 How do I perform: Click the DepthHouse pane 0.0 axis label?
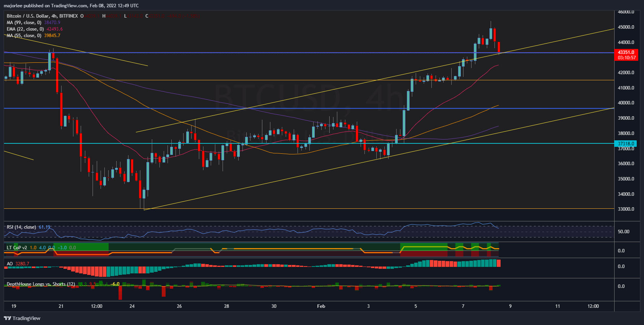[x=621, y=286]
